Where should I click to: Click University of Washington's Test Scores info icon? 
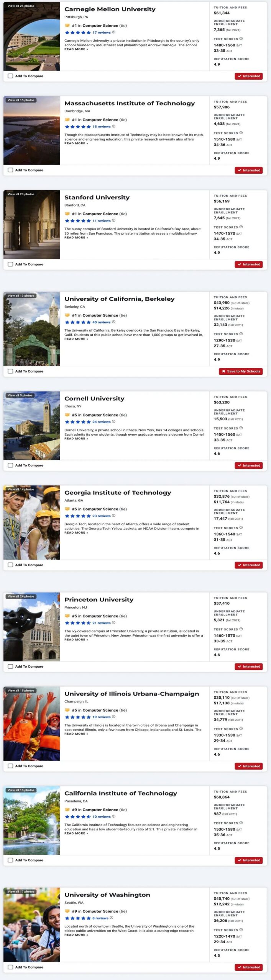point(241,929)
